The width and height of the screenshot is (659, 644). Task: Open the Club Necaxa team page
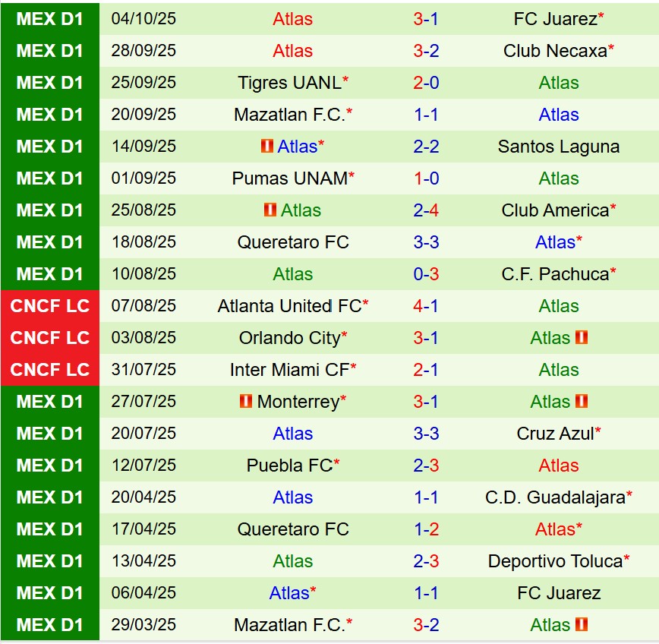[x=555, y=51]
